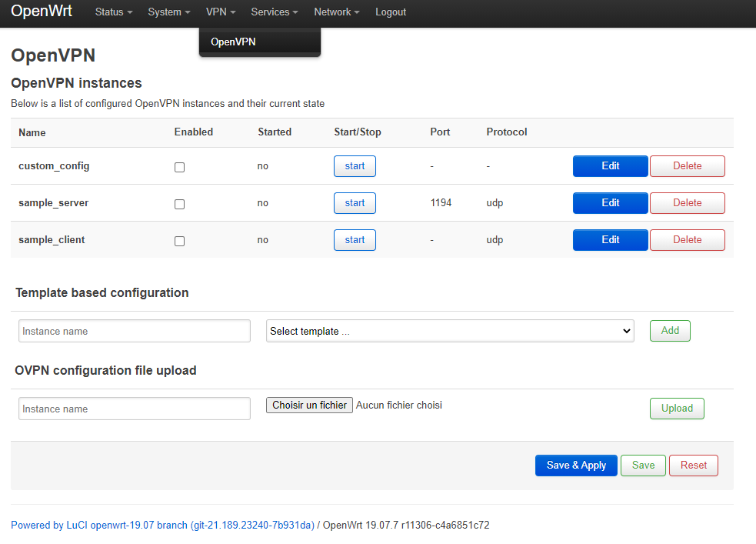Click the red Reset button

(693, 466)
